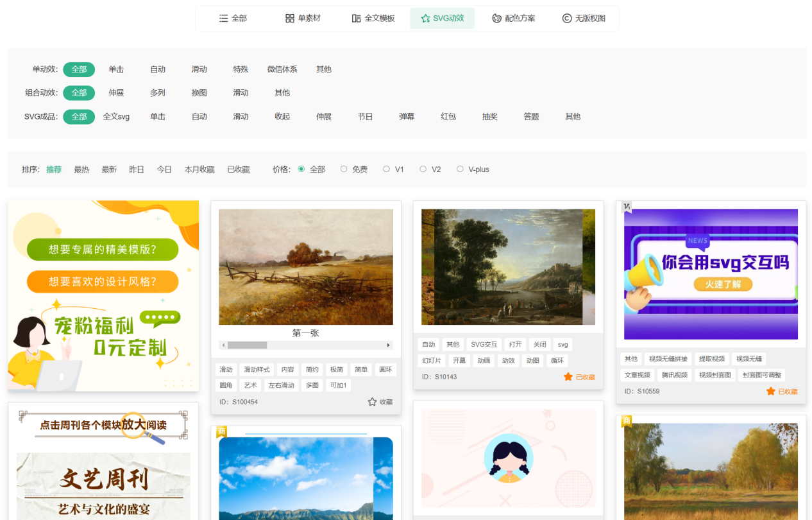Select the V-plus price radio button

point(460,169)
